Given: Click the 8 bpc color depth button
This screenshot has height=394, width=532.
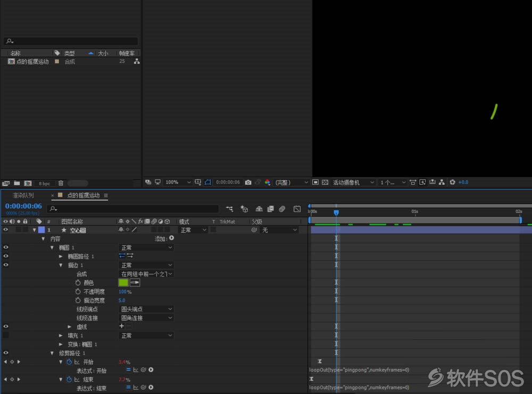Looking at the screenshot, I should pos(45,183).
